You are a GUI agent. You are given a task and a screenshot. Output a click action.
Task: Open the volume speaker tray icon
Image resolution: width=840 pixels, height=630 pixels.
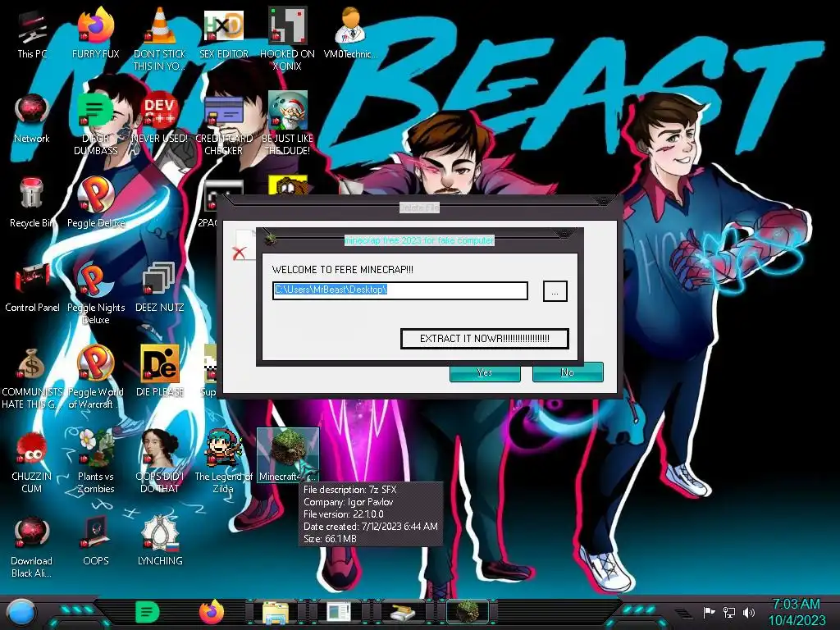pyautogui.click(x=749, y=612)
